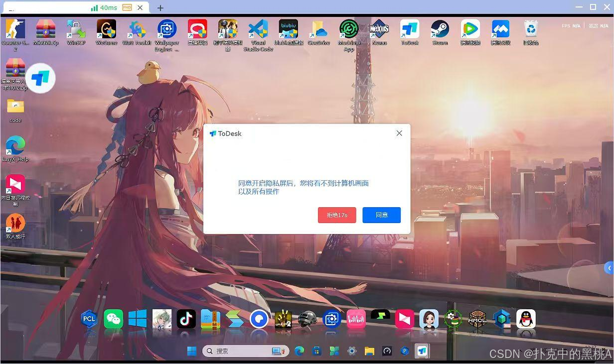The width and height of the screenshot is (614, 364).
Task: Close the current remote session tab
Action: click(x=141, y=7)
